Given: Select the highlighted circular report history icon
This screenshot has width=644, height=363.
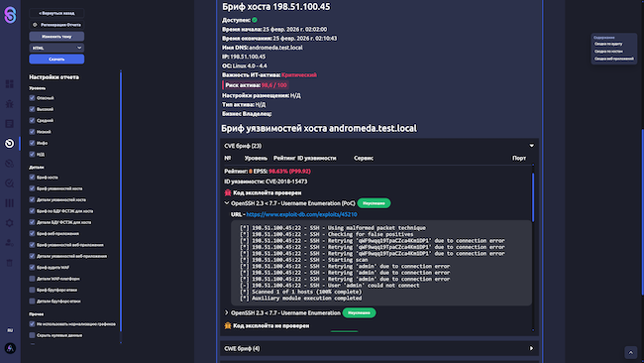Looking at the screenshot, I should coord(10,144).
